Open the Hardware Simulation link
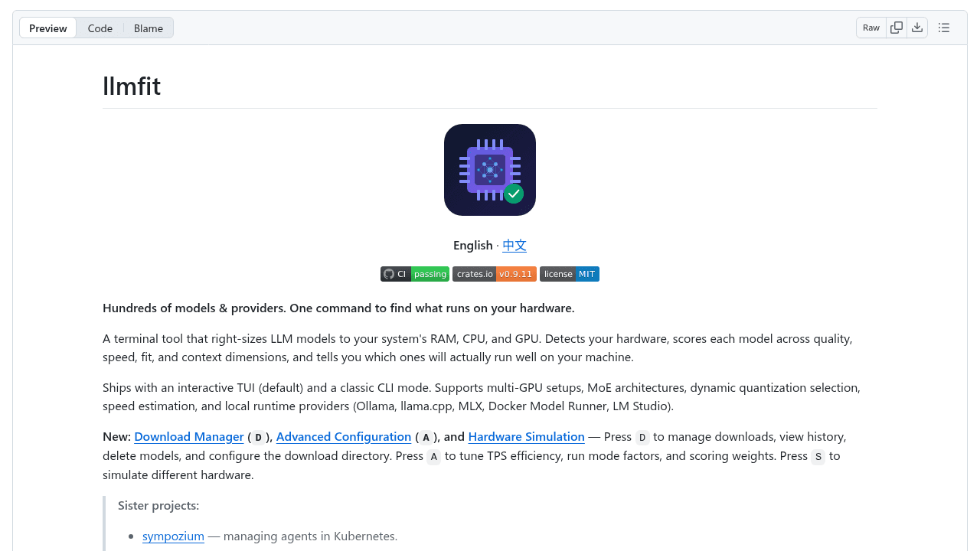980x551 pixels. (526, 436)
